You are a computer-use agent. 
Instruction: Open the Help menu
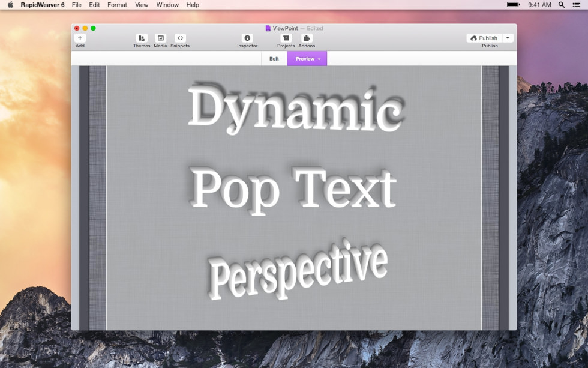coord(193,5)
